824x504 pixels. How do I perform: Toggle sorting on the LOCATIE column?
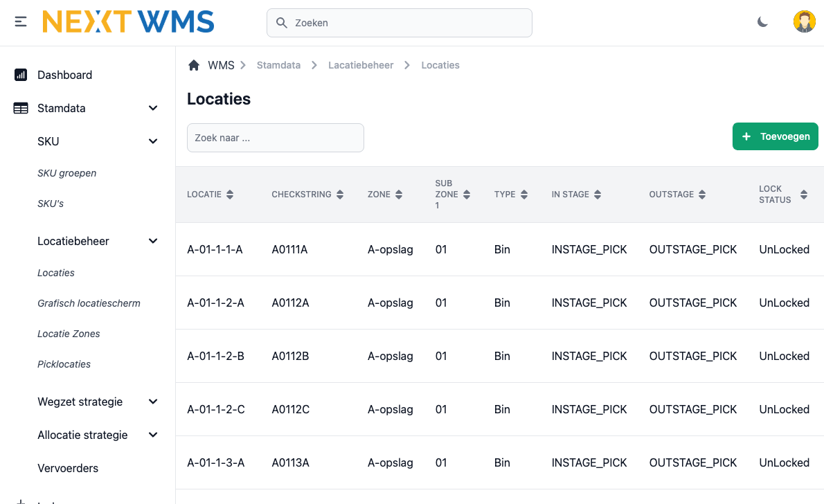(231, 195)
